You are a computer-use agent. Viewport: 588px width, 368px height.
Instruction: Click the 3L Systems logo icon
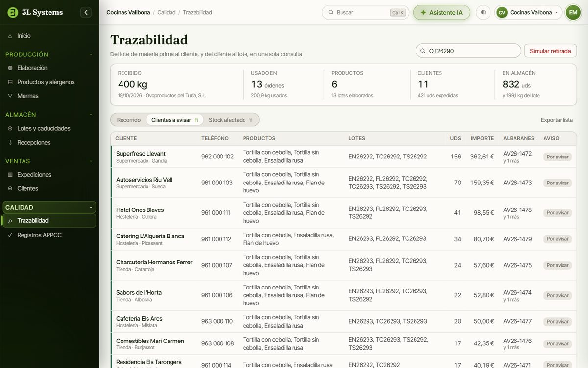pos(13,12)
